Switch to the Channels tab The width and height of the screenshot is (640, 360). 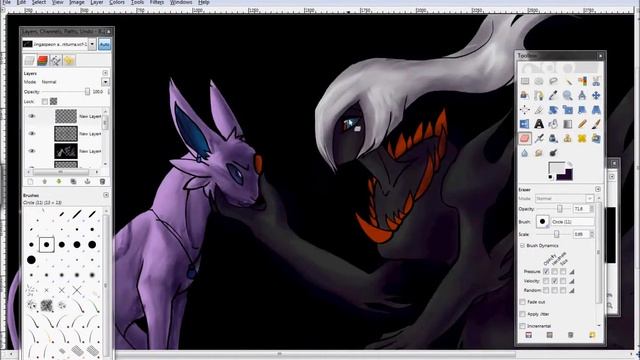click(x=43, y=60)
